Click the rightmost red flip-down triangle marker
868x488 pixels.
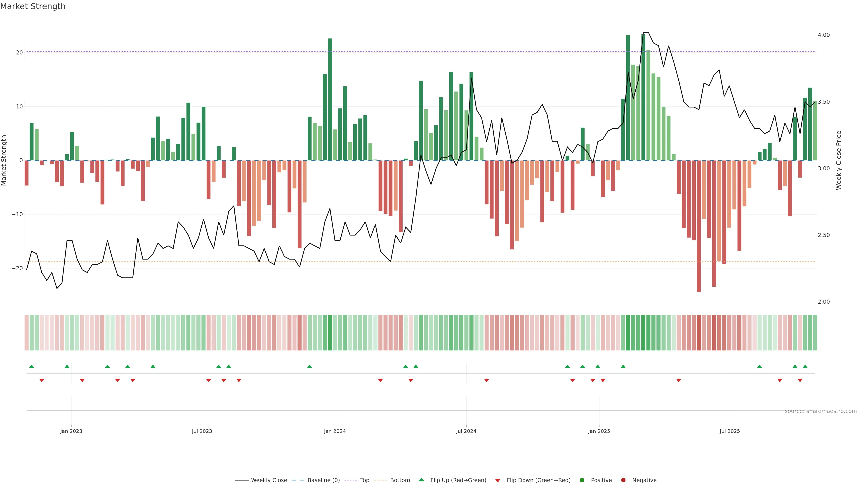coord(800,380)
